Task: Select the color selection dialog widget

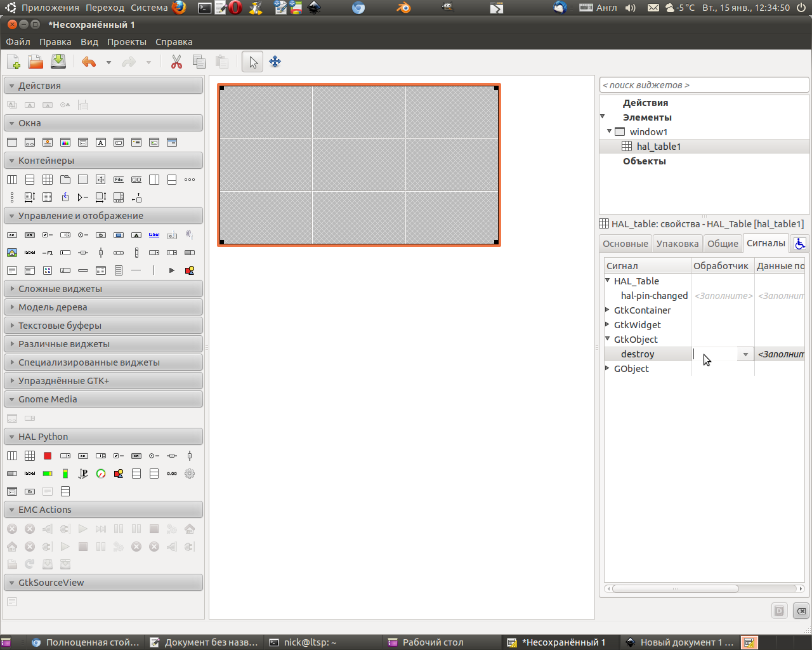Action: [65, 142]
